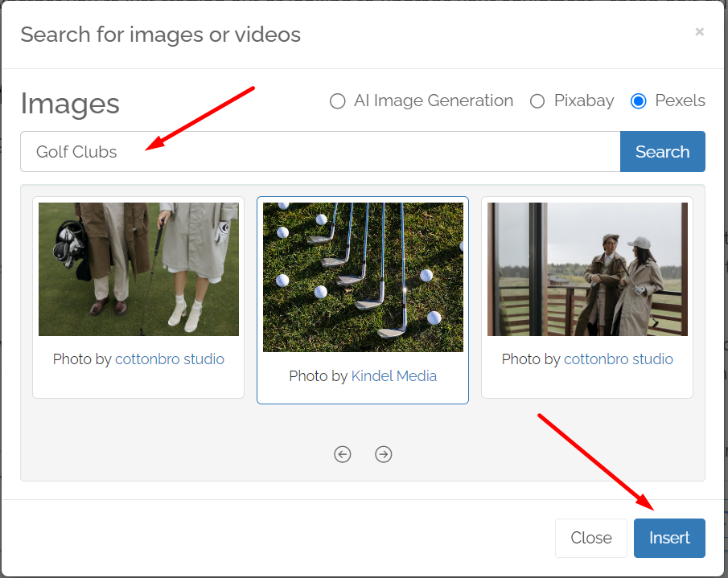This screenshot has height=578, width=728.
Task: Select the Pexels radio option
Action: (639, 100)
